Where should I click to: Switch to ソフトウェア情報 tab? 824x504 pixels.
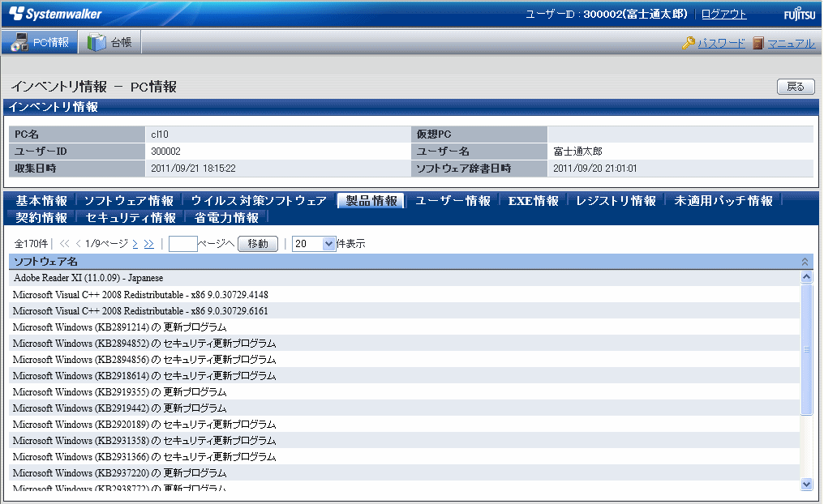coord(129,201)
